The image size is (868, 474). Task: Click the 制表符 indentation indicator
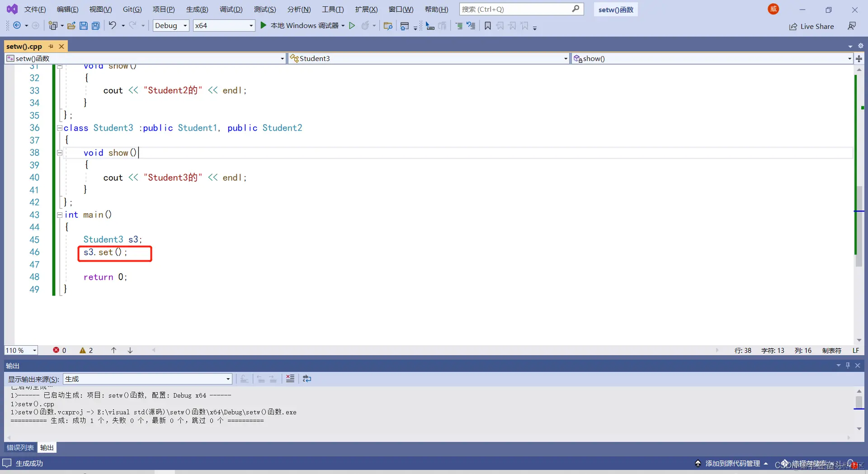(832, 350)
